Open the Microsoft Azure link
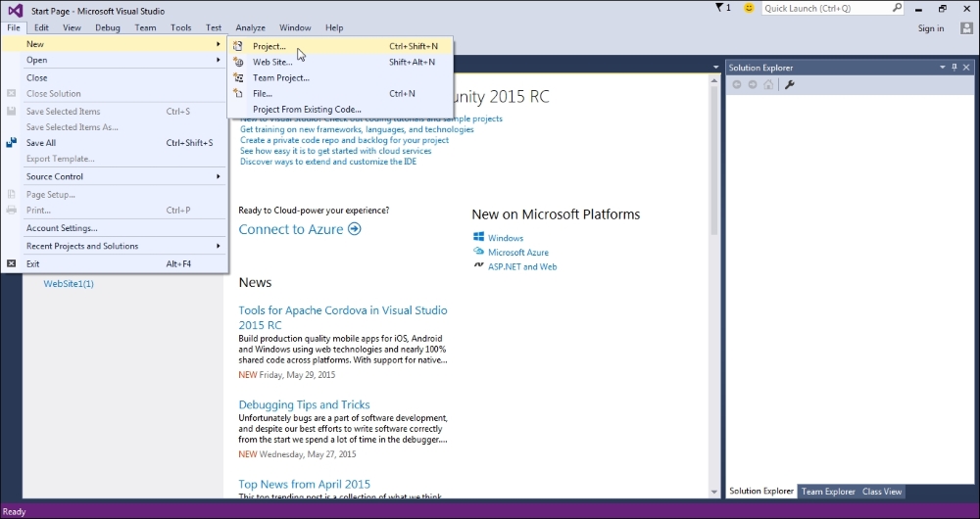The width and height of the screenshot is (980, 519). tap(518, 253)
